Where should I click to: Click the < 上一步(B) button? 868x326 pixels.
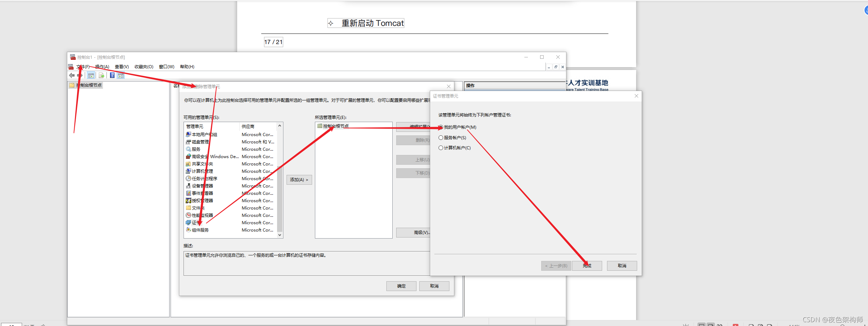[x=556, y=266]
